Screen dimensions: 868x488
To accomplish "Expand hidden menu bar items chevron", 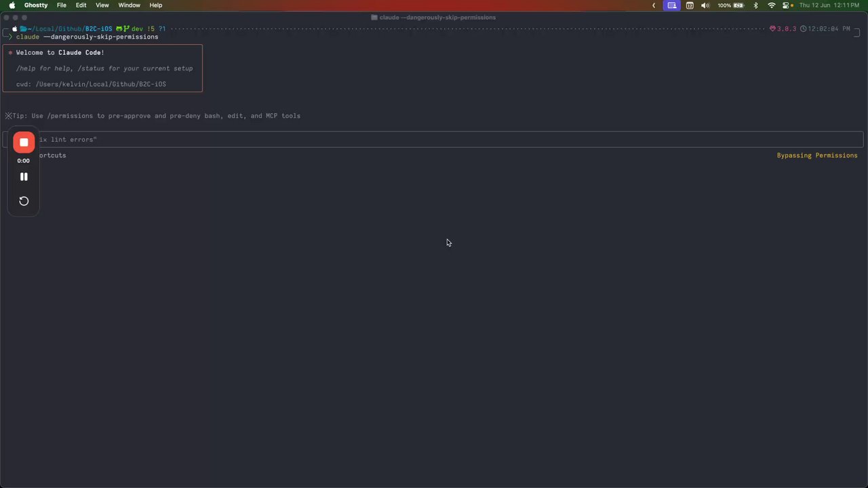I will pos(654,5).
